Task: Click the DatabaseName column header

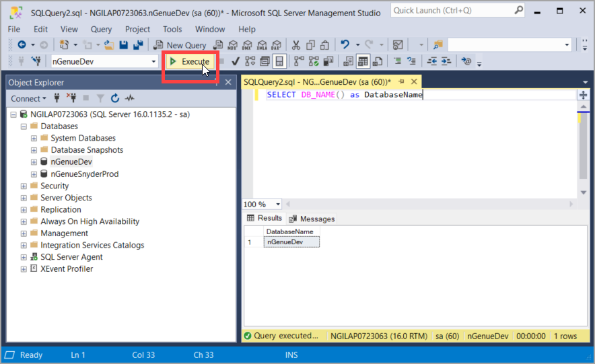Action: (x=291, y=231)
